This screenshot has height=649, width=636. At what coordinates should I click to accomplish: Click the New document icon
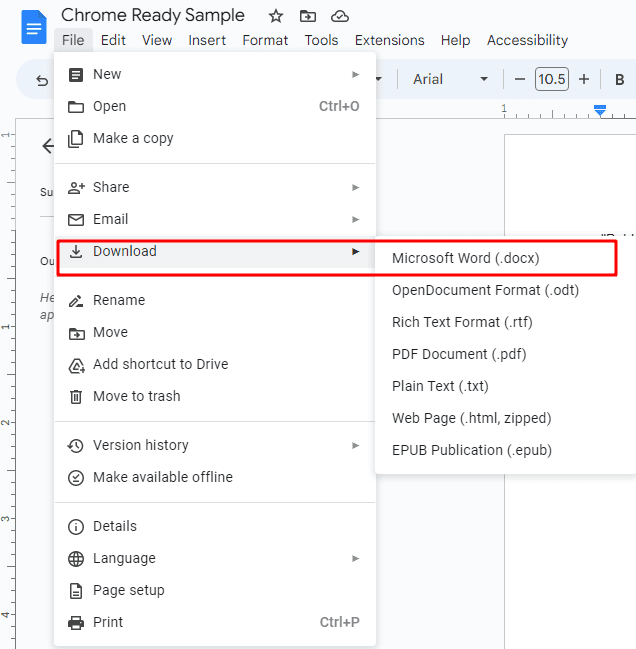click(76, 75)
